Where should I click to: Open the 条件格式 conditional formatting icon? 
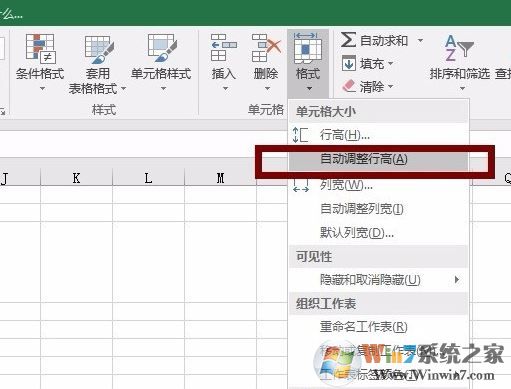(40, 49)
